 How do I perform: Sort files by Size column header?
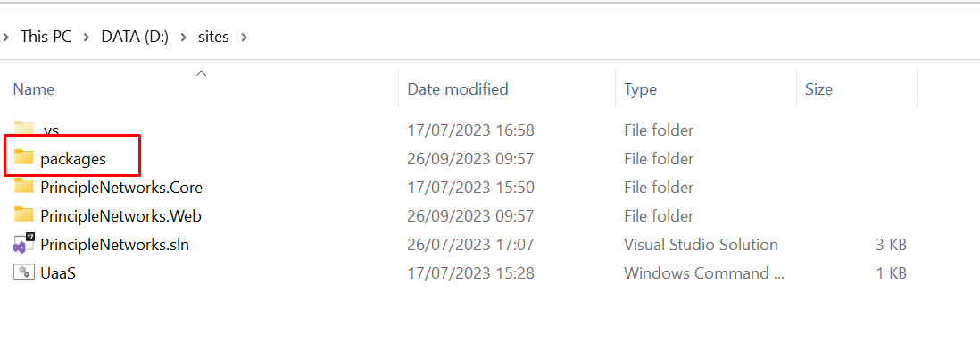[x=818, y=89]
